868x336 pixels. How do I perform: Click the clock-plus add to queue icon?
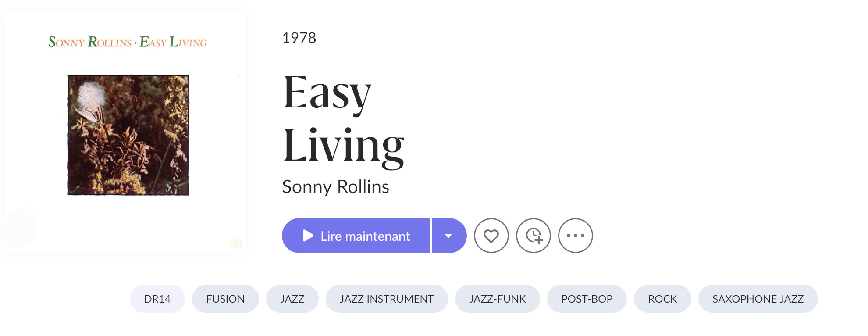click(533, 236)
